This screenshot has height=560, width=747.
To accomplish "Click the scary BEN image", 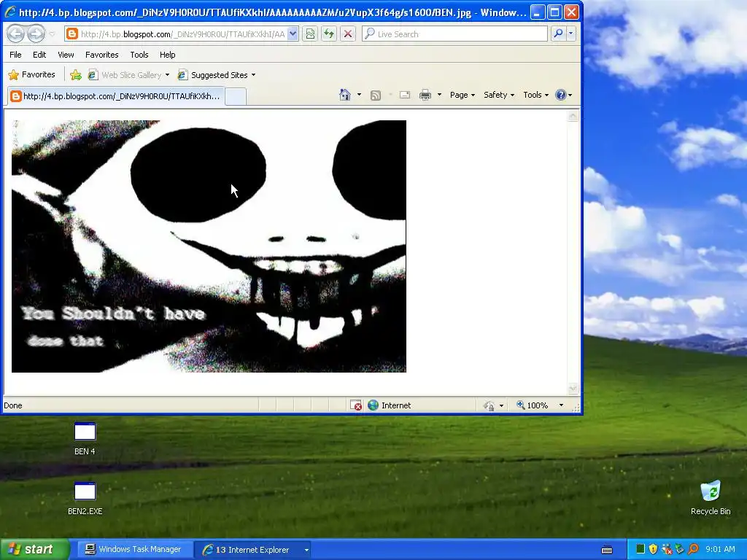I will pyautogui.click(x=209, y=246).
